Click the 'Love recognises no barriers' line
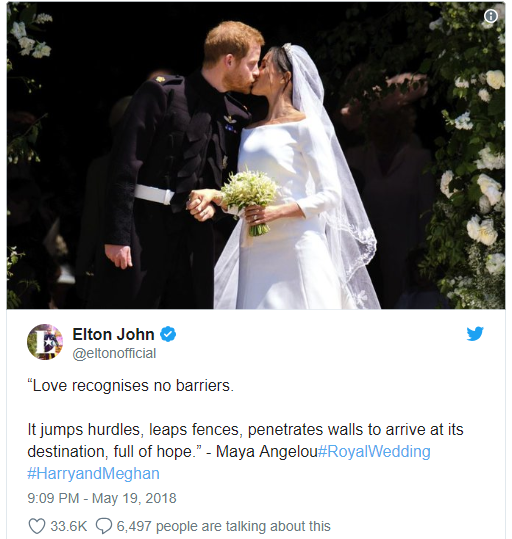 click(x=130, y=385)
